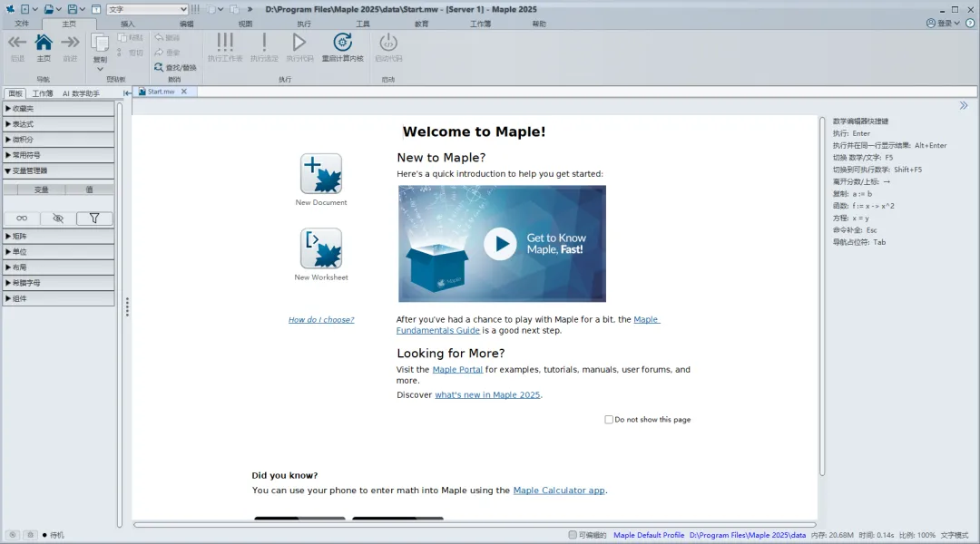Play the Get to Know Maple video
The height and width of the screenshot is (544, 980).
coord(500,244)
